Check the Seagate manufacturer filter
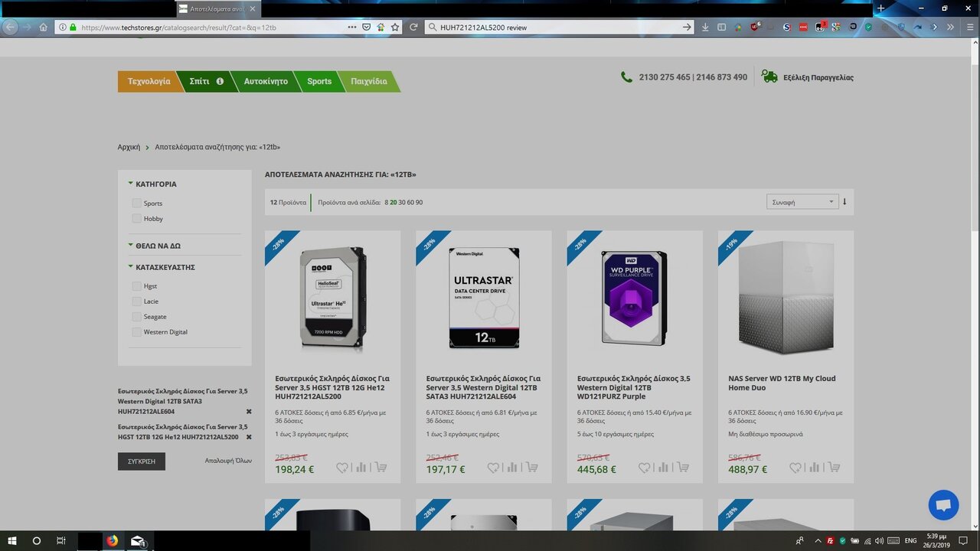This screenshot has height=551, width=980. tap(136, 317)
